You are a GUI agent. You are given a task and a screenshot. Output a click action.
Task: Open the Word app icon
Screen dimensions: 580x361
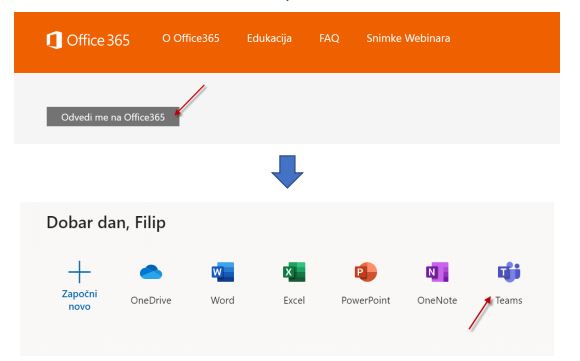point(223,272)
